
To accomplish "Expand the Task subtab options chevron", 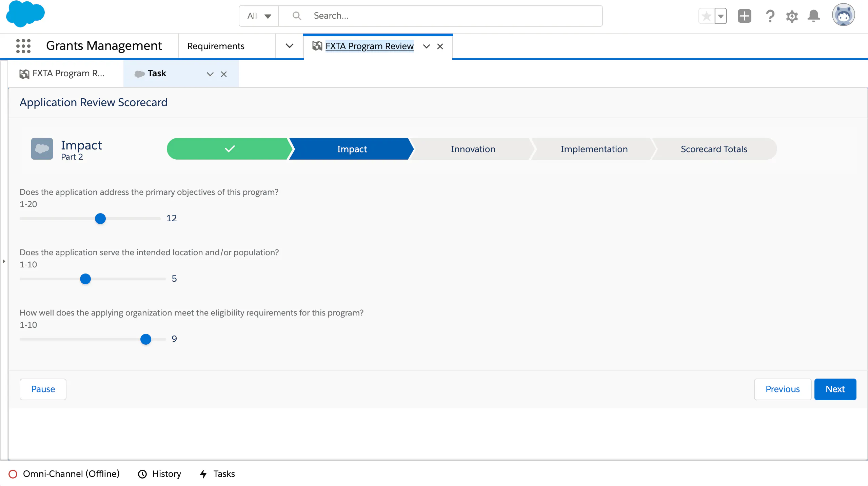I will 210,74.
